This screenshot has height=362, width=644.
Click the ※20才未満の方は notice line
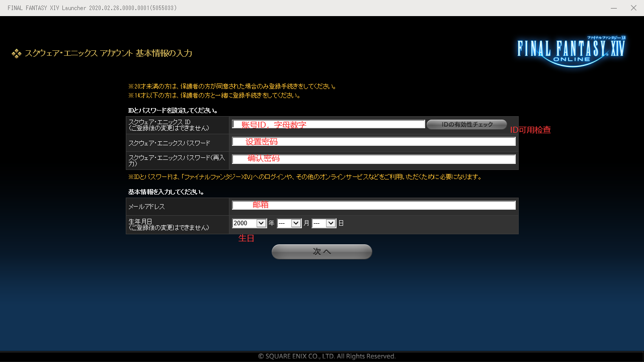tap(232, 86)
